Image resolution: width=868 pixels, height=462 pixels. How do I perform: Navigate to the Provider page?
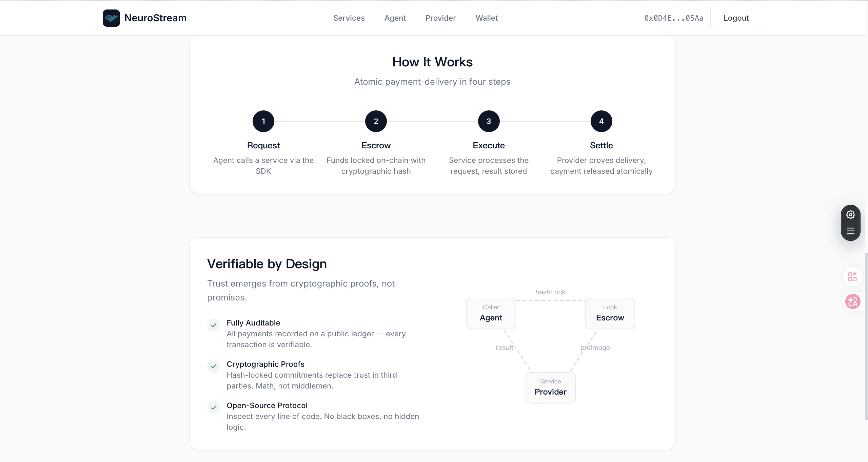coord(440,18)
